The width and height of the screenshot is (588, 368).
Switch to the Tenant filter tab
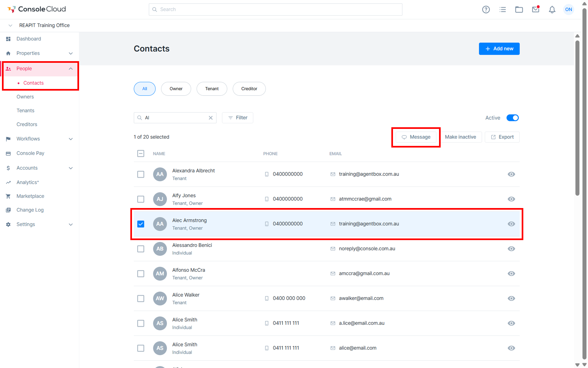(x=212, y=89)
